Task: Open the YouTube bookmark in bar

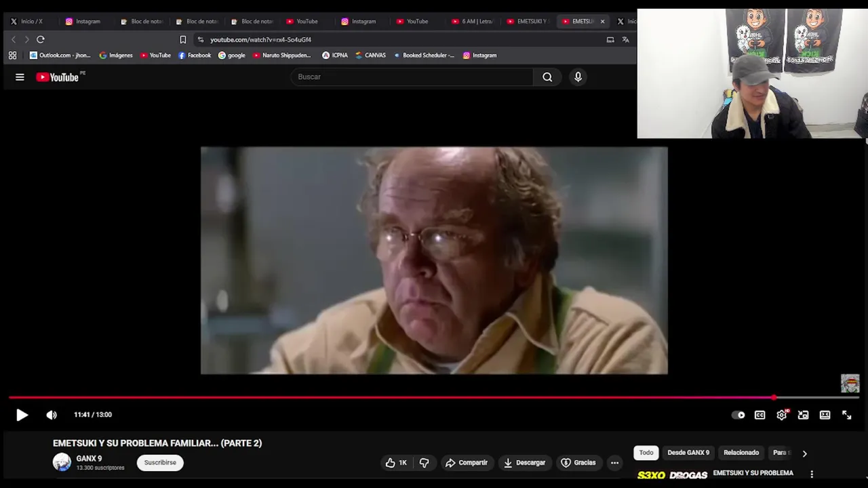Action: (155, 56)
